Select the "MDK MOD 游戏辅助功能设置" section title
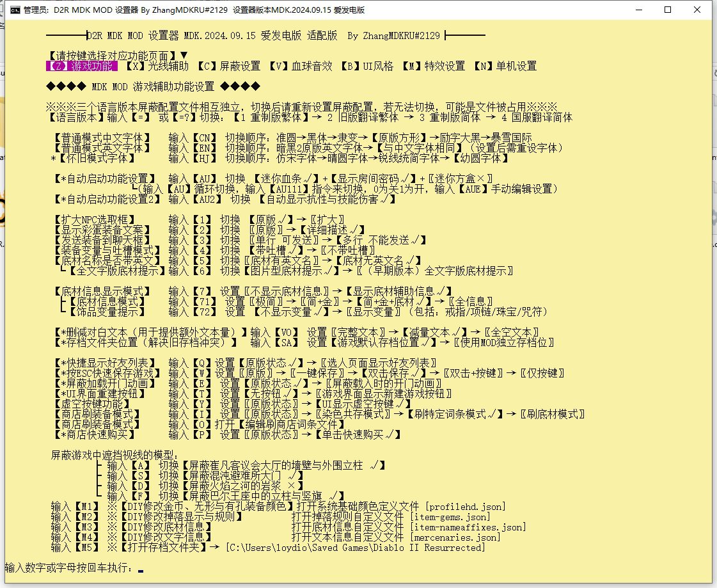 coord(153,86)
